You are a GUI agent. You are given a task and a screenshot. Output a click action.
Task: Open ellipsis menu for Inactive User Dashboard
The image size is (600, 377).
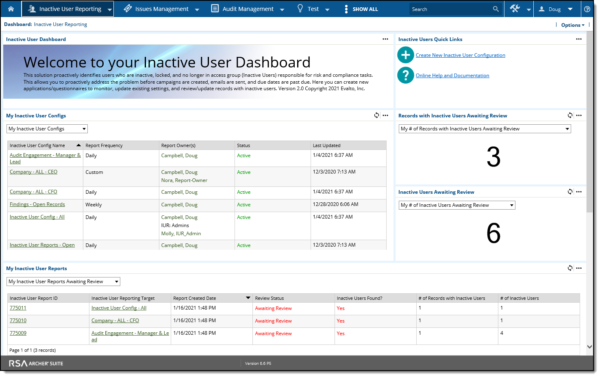(385, 39)
